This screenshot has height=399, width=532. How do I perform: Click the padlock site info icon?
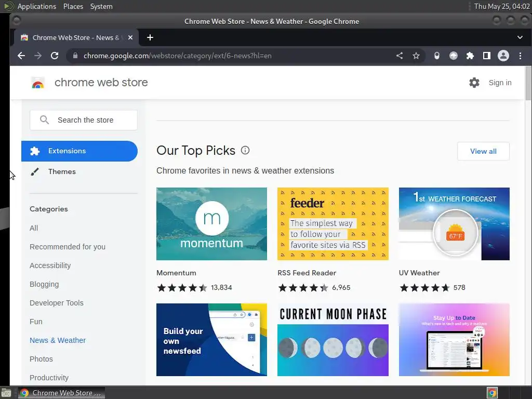click(75, 56)
